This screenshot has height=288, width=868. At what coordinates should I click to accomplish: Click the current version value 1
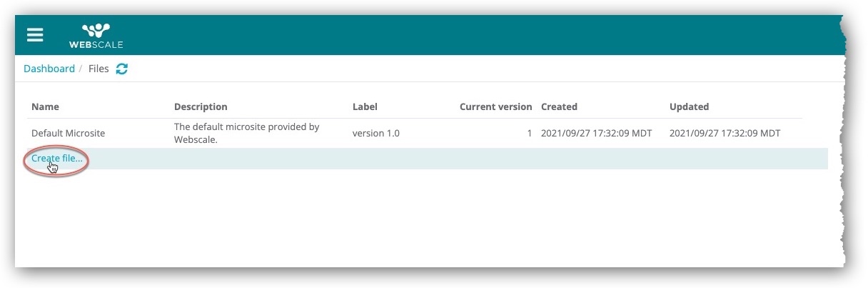[x=529, y=134]
